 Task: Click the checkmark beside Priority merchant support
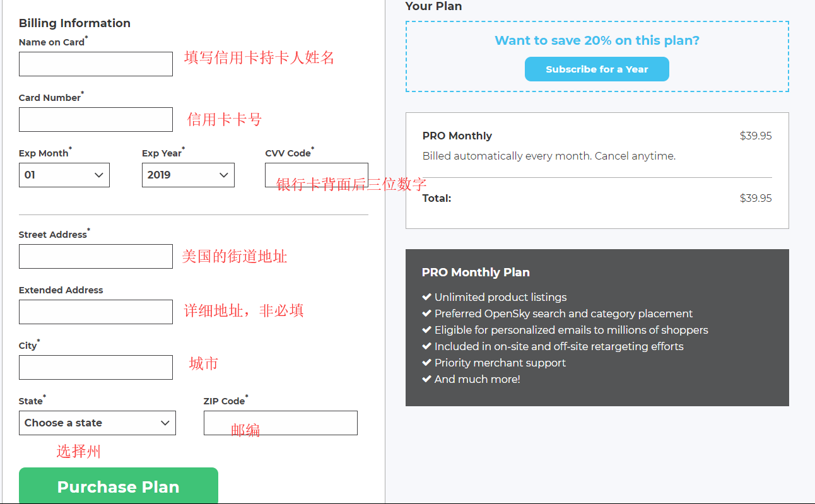click(426, 363)
